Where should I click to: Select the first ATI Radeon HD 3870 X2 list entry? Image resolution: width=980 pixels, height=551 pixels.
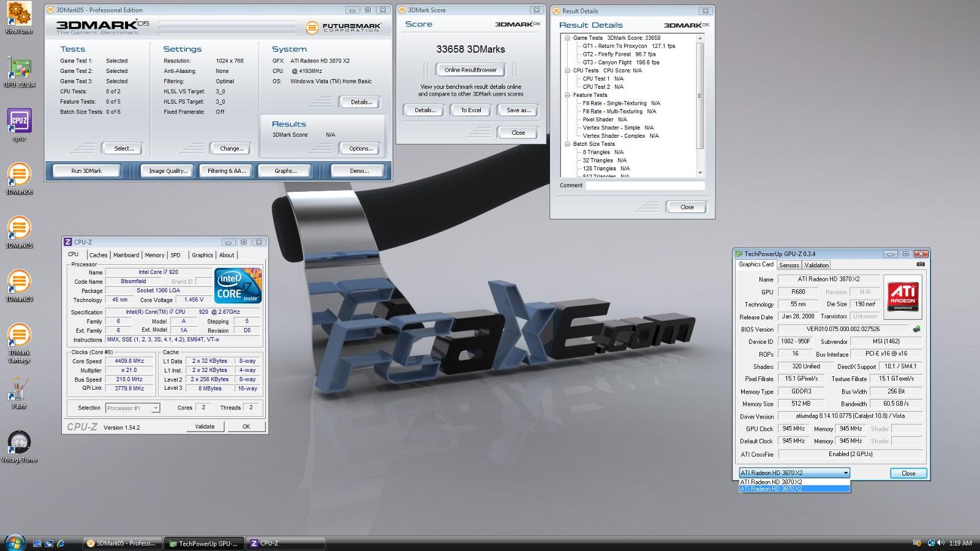794,482
